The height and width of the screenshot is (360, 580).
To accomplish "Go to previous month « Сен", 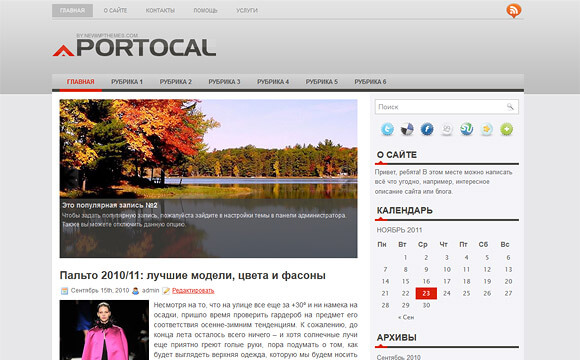I will (x=406, y=317).
